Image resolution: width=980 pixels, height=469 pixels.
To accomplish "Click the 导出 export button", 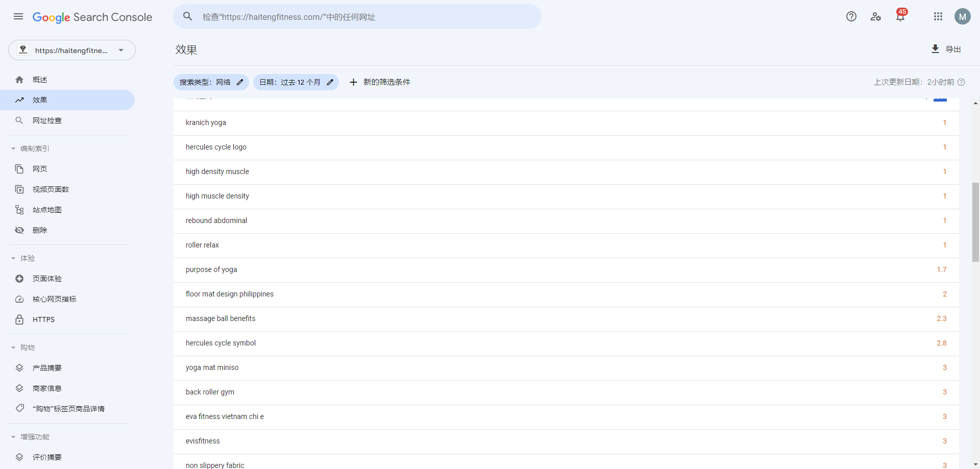I will pyautogui.click(x=946, y=49).
